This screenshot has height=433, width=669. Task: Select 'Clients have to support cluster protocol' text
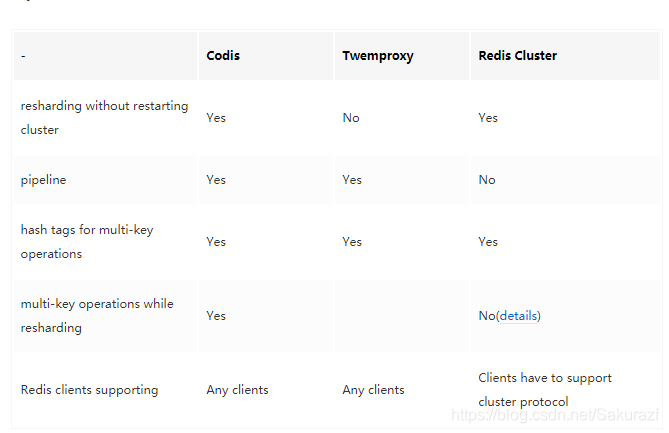(545, 390)
